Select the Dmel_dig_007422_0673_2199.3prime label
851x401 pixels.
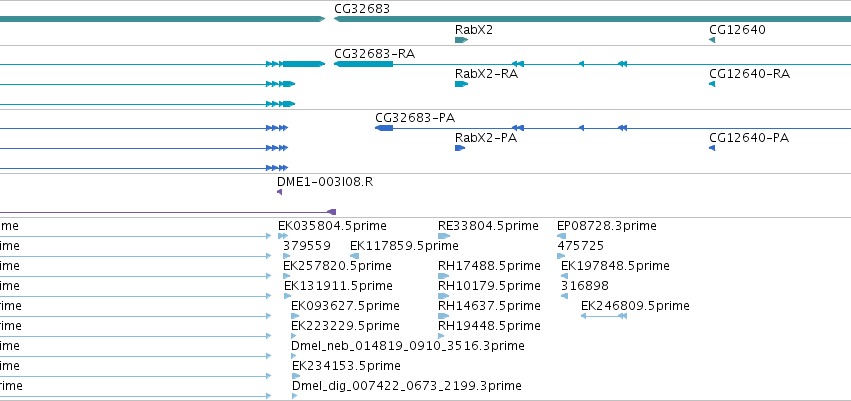tap(407, 386)
